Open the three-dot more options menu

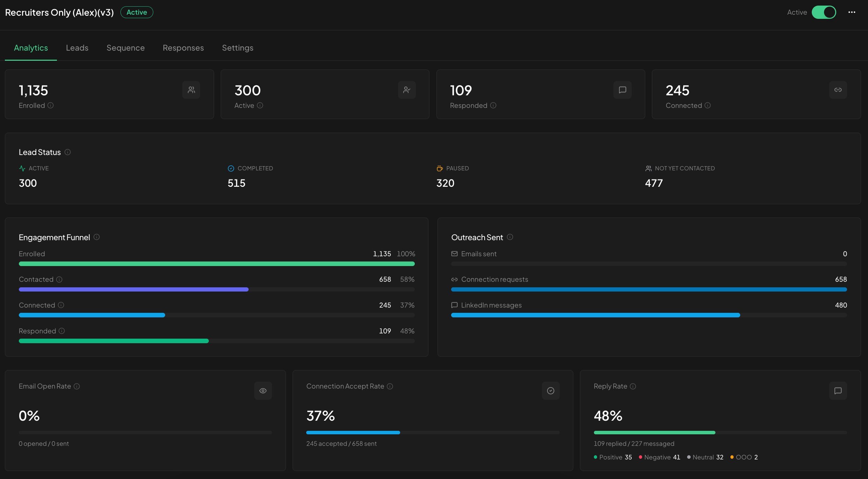coord(852,12)
